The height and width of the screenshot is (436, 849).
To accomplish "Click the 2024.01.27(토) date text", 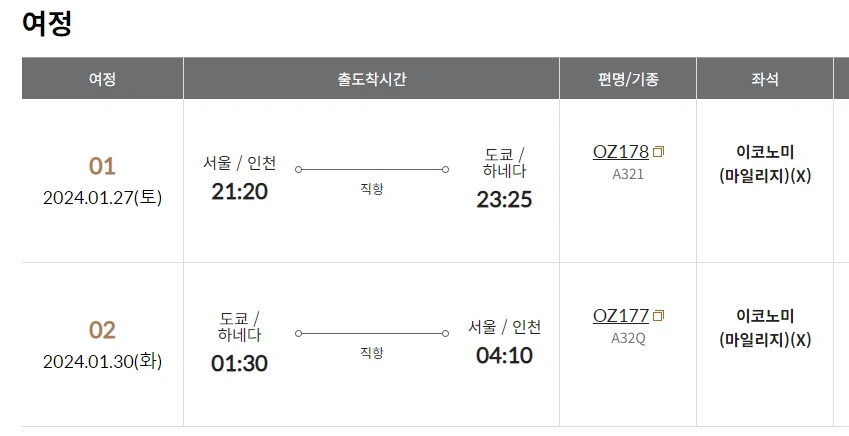I will point(102,198).
